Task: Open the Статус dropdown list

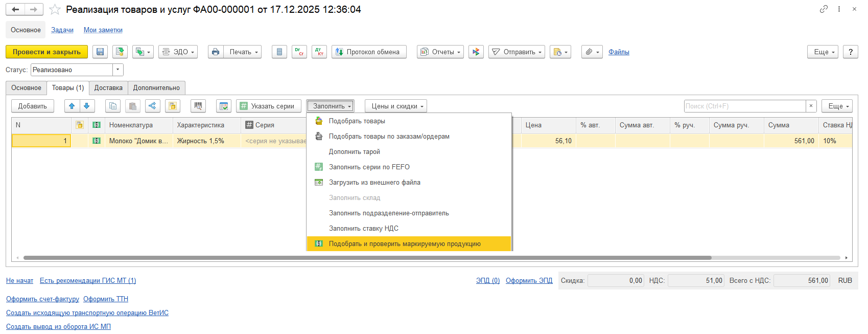Action: point(118,70)
